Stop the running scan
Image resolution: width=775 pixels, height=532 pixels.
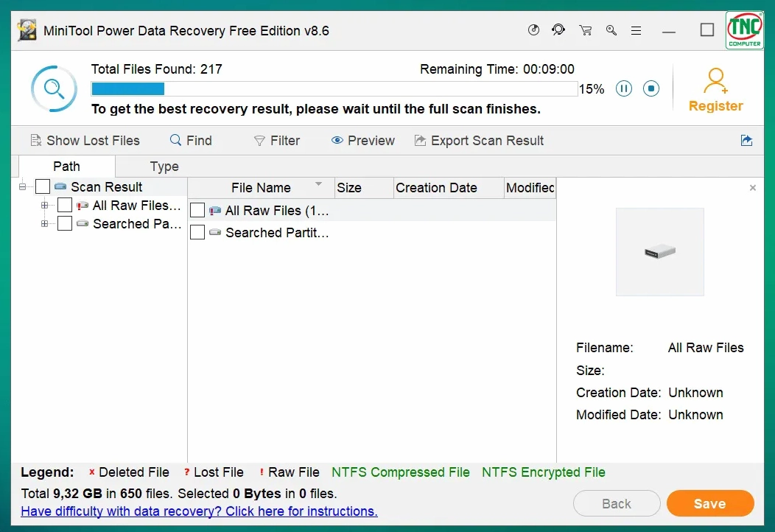651,89
